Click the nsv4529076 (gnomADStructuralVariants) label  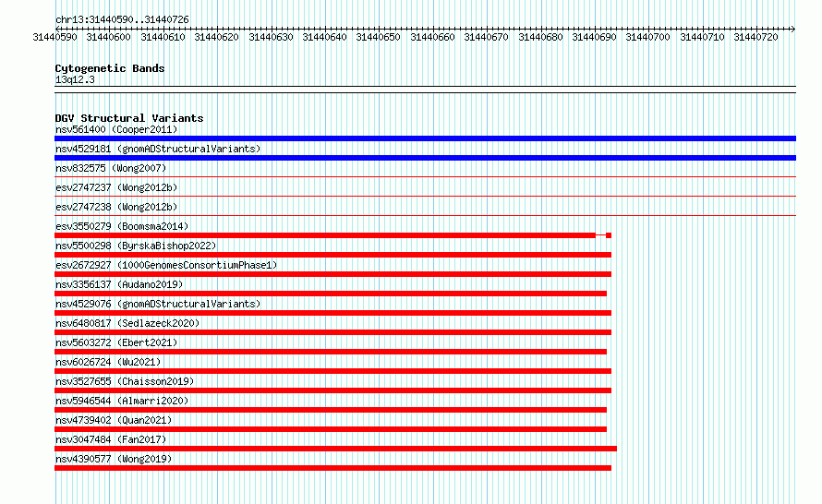(x=158, y=304)
